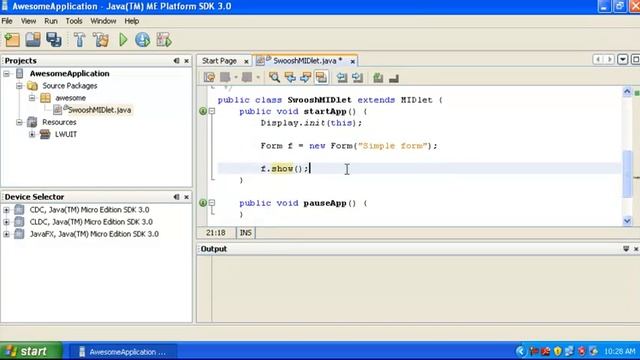Expand the LWUIT resource node
This screenshot has height=360, width=640.
click(x=32, y=134)
